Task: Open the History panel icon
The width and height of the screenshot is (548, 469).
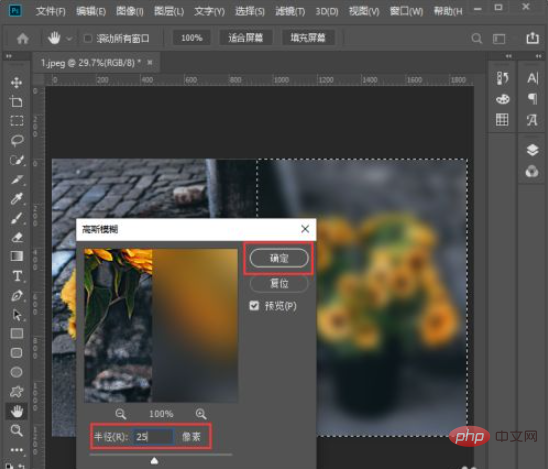Action: pos(503,78)
